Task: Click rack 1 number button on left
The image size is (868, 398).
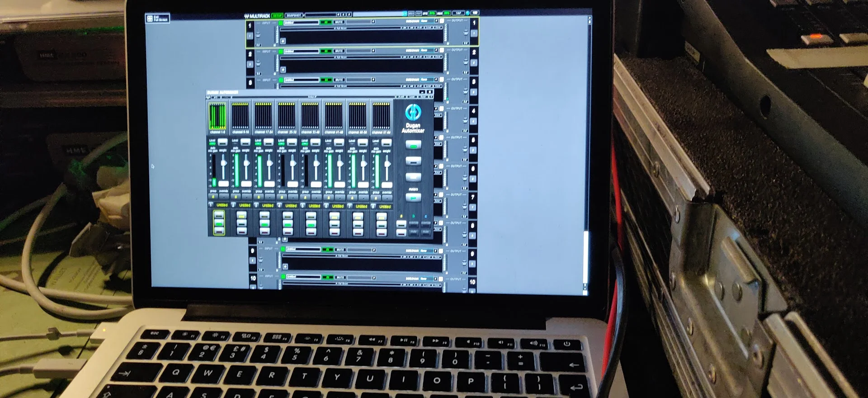Action: [250, 36]
